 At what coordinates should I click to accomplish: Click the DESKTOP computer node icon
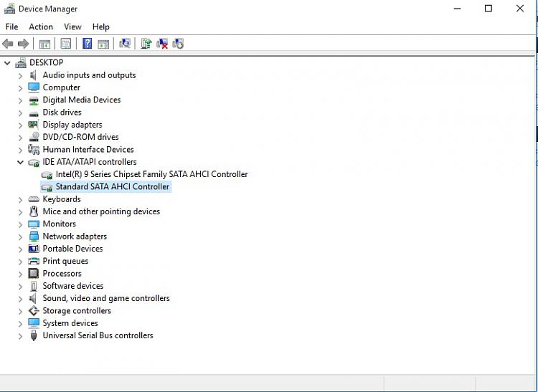(21, 63)
